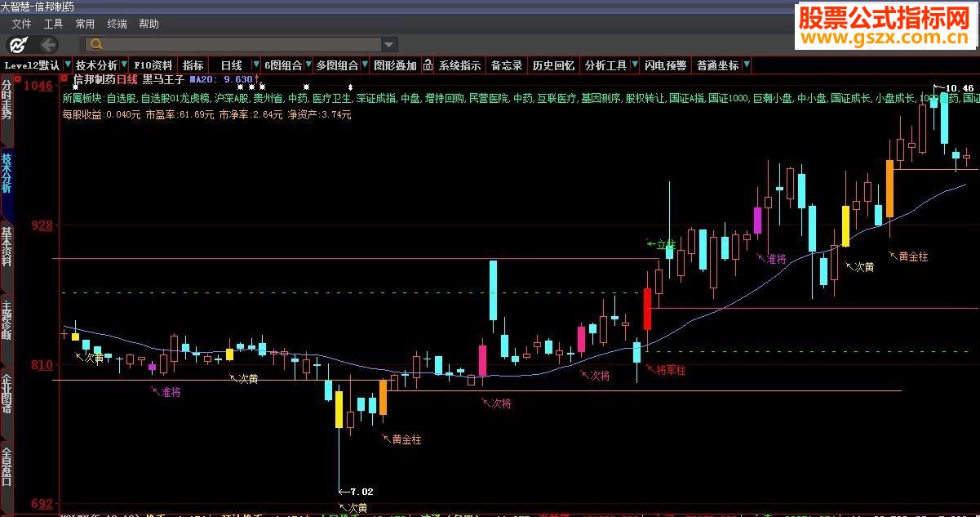Image resolution: width=980 pixels, height=517 pixels.
Task: Click the 10.46 high price label
Action: tap(960, 88)
